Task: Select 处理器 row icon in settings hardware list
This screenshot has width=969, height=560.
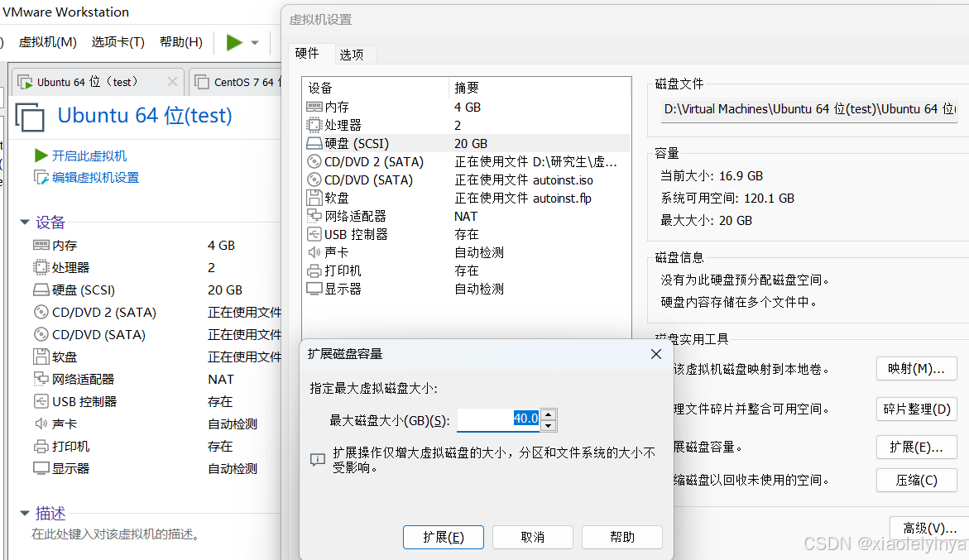Action: [314, 125]
